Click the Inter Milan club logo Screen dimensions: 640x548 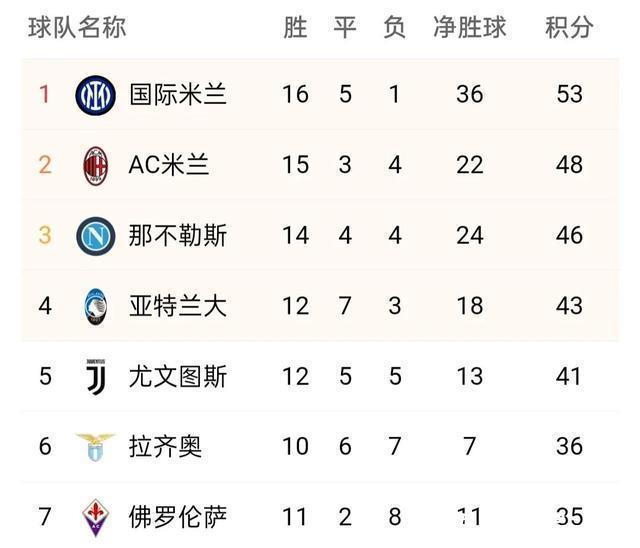click(96, 95)
